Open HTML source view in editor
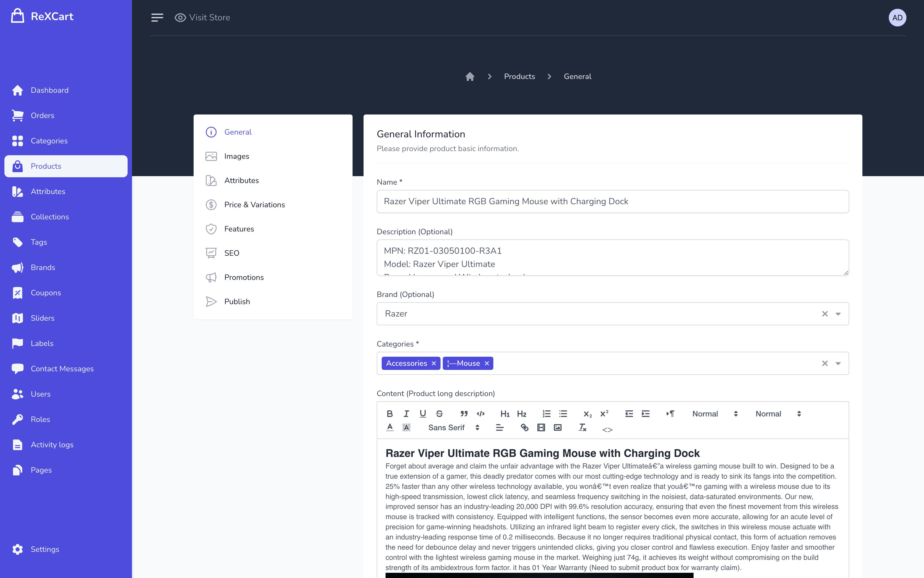The height and width of the screenshot is (578, 924). (x=607, y=430)
